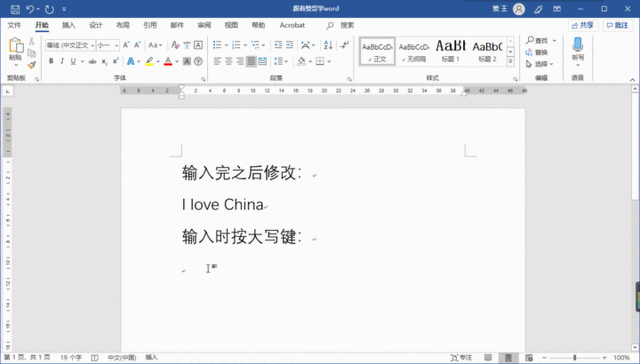
Task: Switch to Read Mode view
Action: pos(488,358)
